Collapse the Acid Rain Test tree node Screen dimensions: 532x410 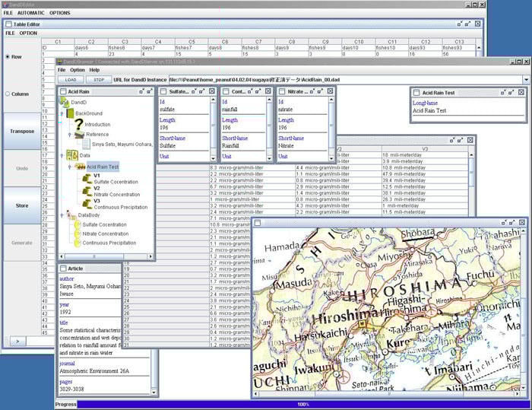pyautogui.click(x=70, y=167)
